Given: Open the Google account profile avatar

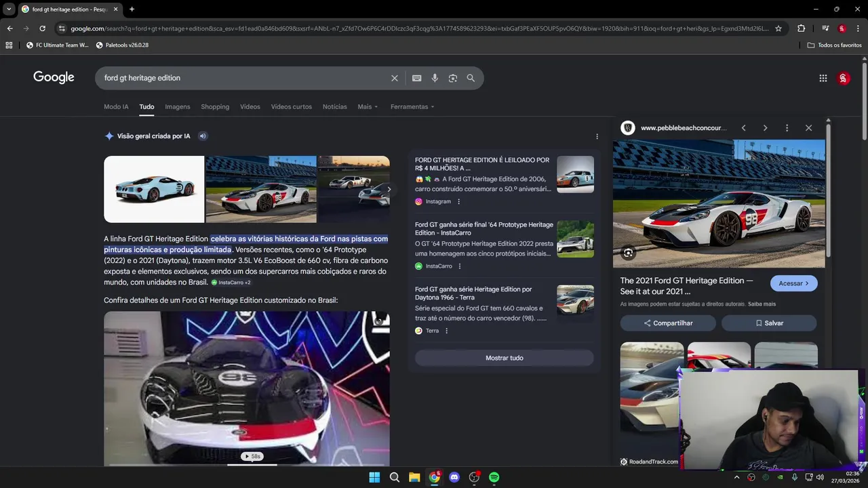Looking at the screenshot, I should [x=843, y=78].
